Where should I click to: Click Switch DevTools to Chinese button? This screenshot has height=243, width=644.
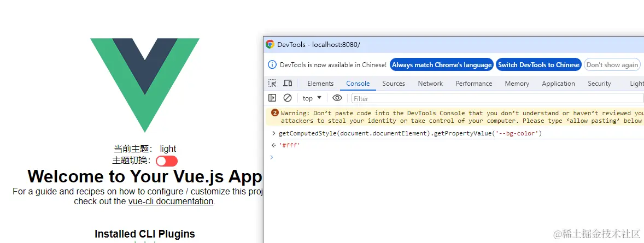tap(538, 65)
